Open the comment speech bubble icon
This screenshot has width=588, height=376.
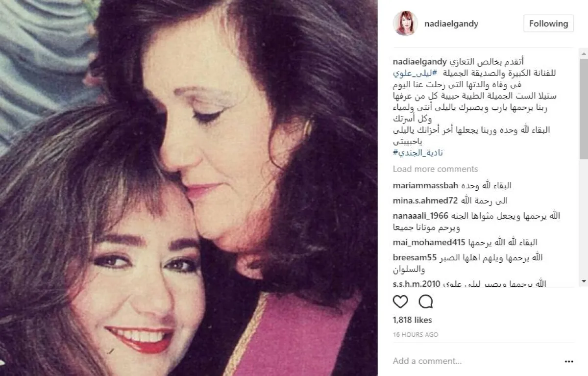[426, 301]
